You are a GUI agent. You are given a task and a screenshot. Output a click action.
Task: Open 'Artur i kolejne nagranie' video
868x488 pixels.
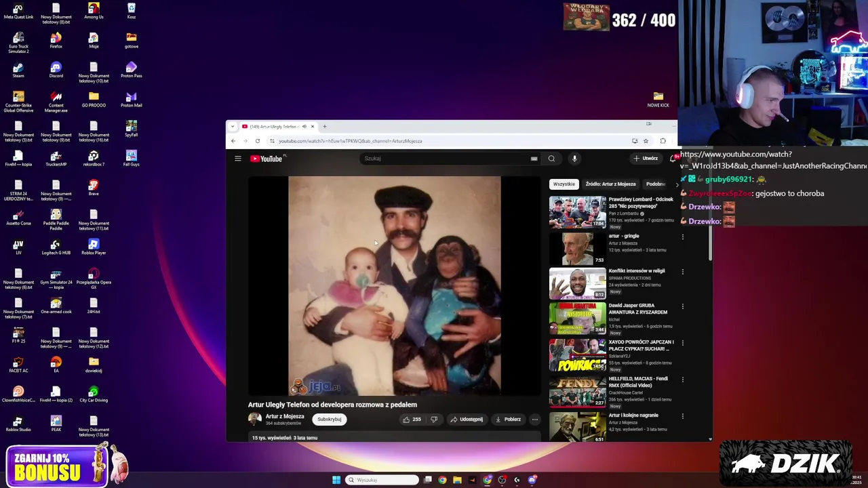pyautogui.click(x=578, y=428)
